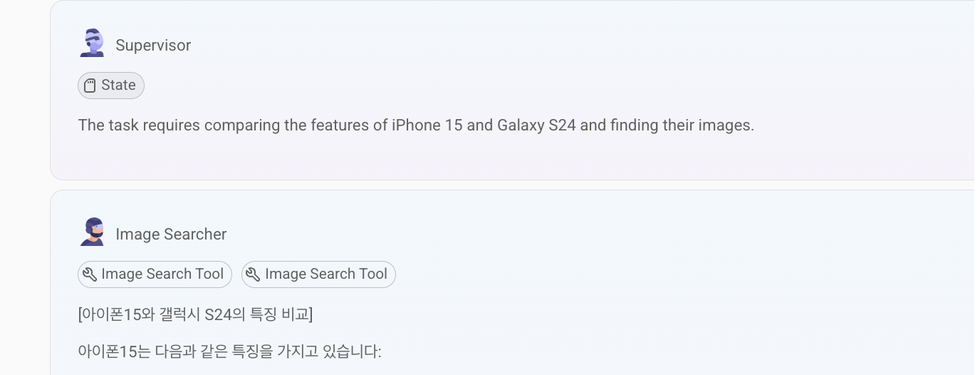Click the wrench icon in second Image Search Tool chip
Image resolution: width=980 pixels, height=375 pixels.
(x=253, y=274)
